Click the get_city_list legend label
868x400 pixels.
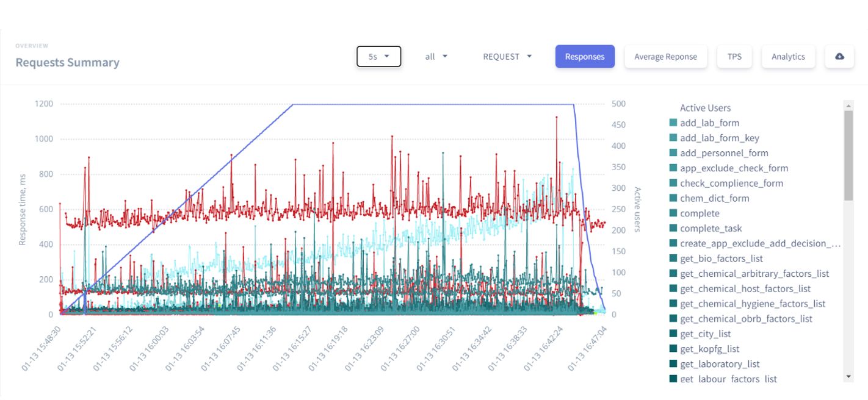click(706, 334)
